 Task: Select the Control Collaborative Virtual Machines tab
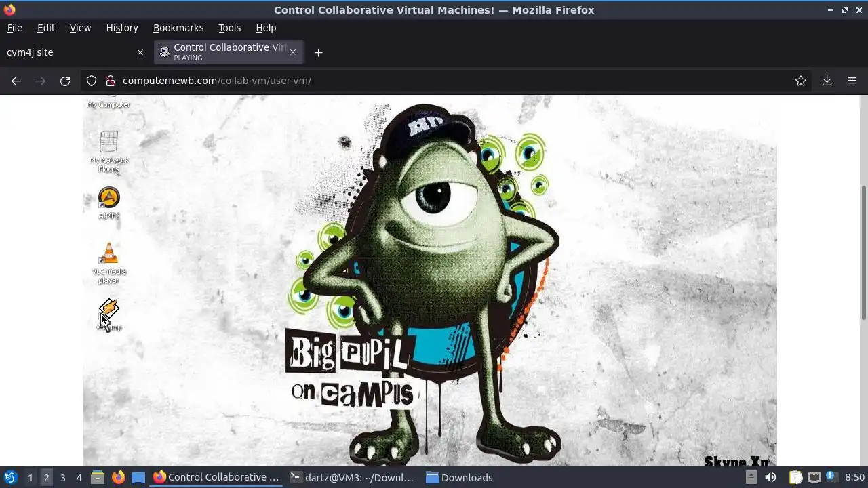229,52
